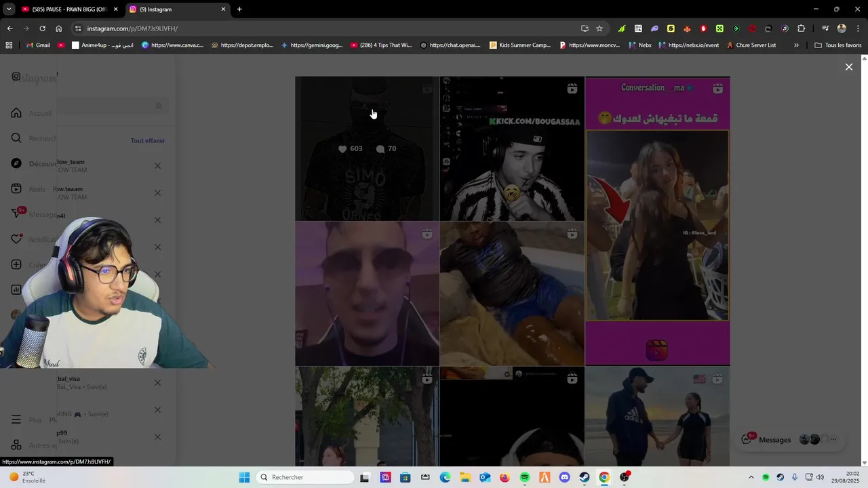Open the KICK.COM/BOUGASSAA reel thumbnail
The height and width of the screenshot is (488, 868).
click(x=512, y=148)
